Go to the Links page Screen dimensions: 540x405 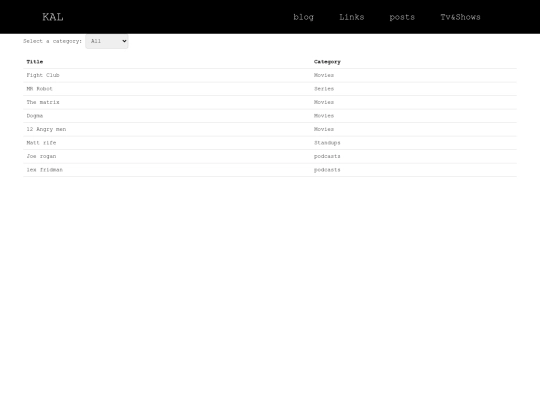pos(352,17)
